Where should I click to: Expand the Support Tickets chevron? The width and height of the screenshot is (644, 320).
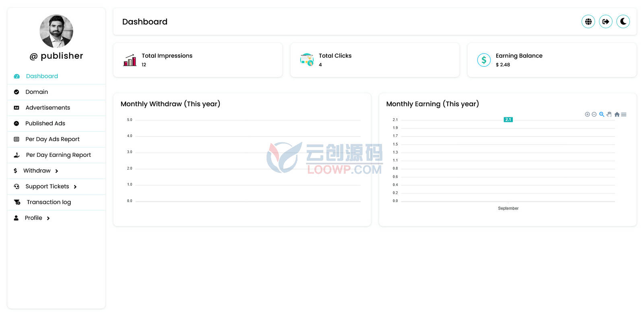[75, 187]
